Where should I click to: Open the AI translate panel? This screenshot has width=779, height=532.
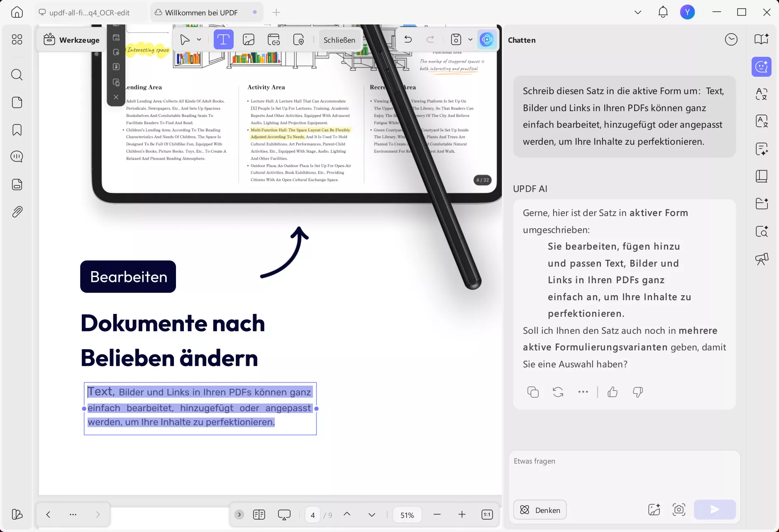762,94
